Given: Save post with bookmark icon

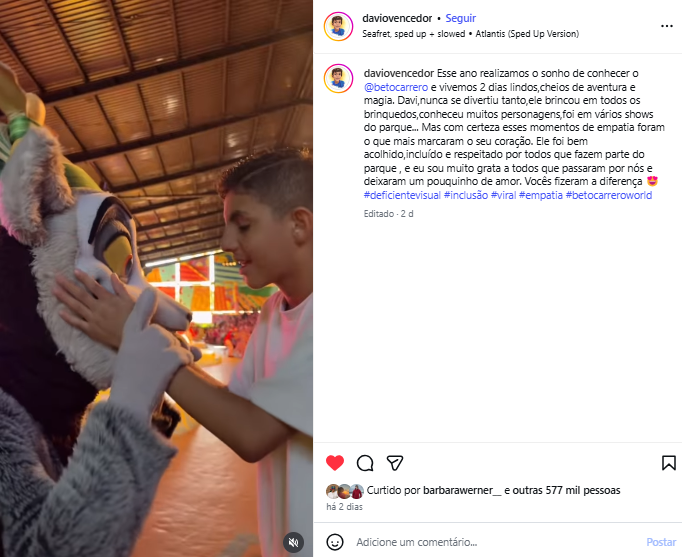Looking at the screenshot, I should click(x=669, y=463).
